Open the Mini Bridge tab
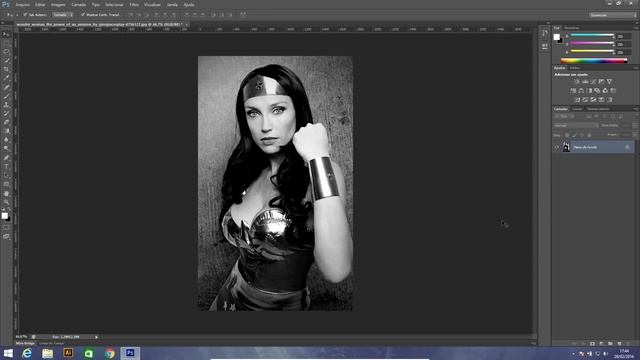Viewport: 640px width, 360px height. (25, 344)
